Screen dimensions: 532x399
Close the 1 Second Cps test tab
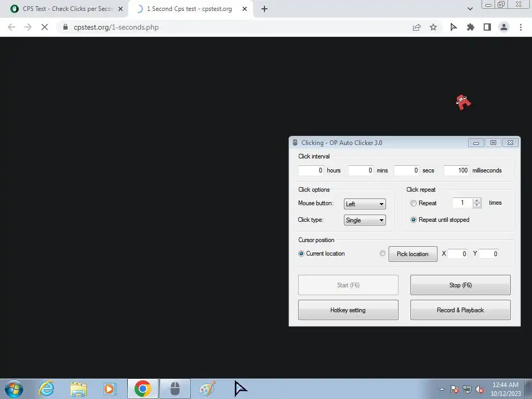click(245, 9)
